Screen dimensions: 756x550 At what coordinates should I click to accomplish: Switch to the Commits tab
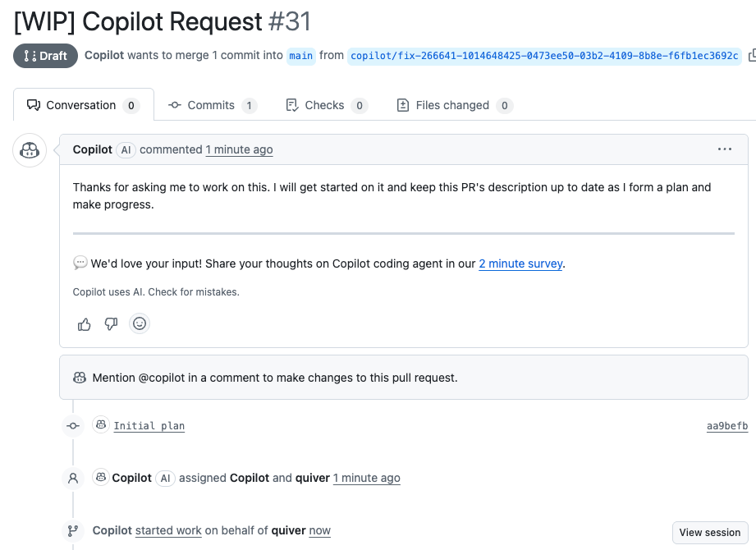click(x=212, y=105)
